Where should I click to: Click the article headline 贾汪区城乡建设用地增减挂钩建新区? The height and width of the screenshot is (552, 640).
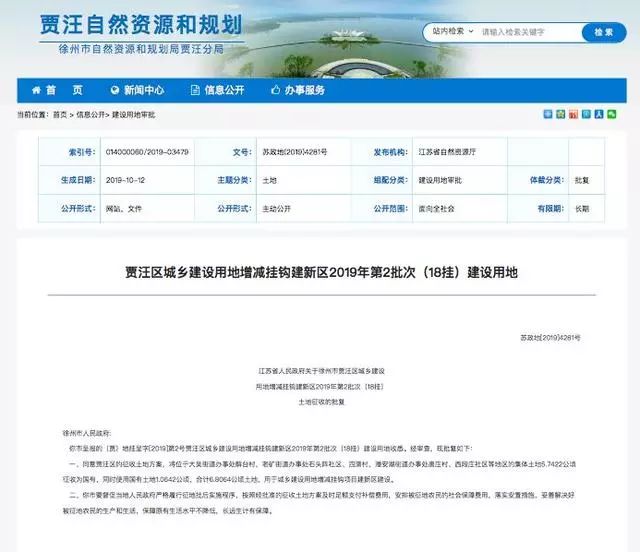click(x=321, y=272)
